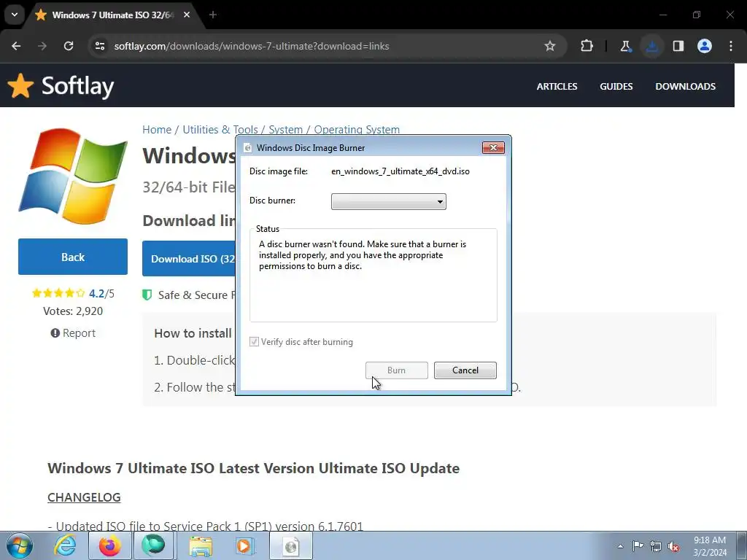This screenshot has width=747, height=560.
Task: Go back in browser history
Action: click(x=16, y=46)
